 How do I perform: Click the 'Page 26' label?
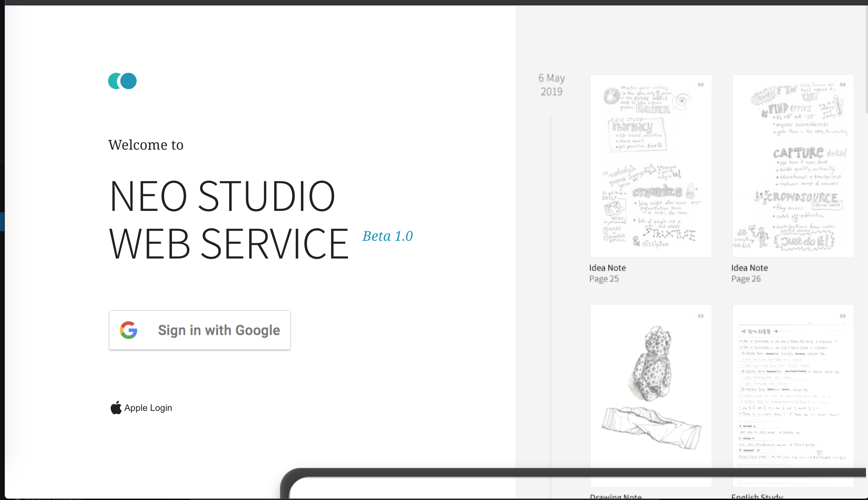point(746,279)
